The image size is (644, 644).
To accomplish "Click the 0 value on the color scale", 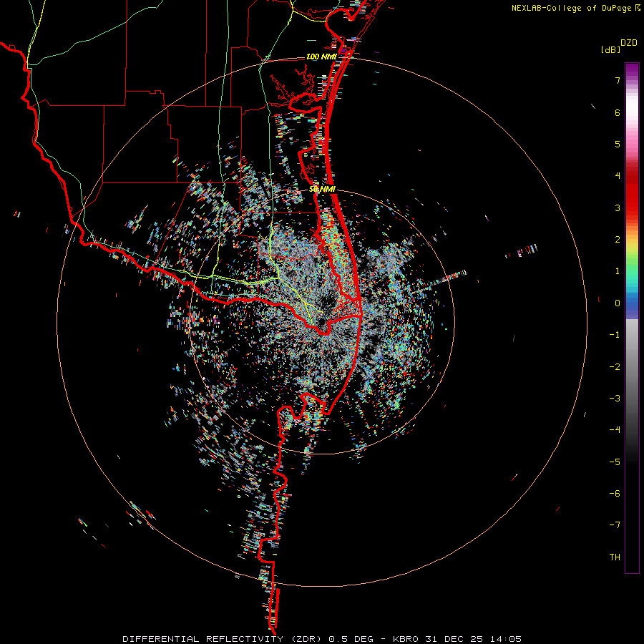I will 618,303.
